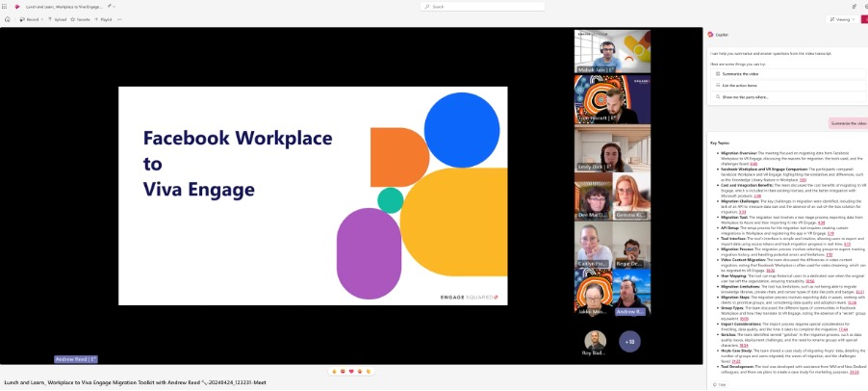Click the Search box

coord(481,6)
